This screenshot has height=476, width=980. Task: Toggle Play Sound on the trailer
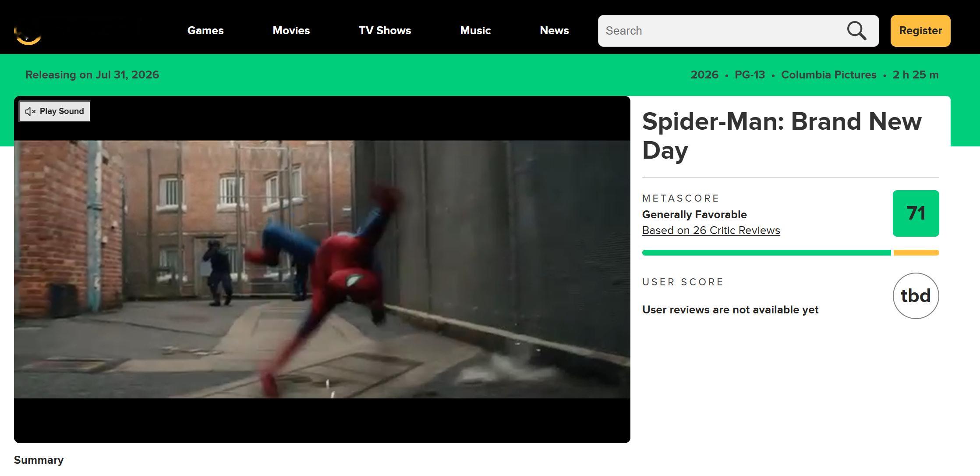point(54,111)
